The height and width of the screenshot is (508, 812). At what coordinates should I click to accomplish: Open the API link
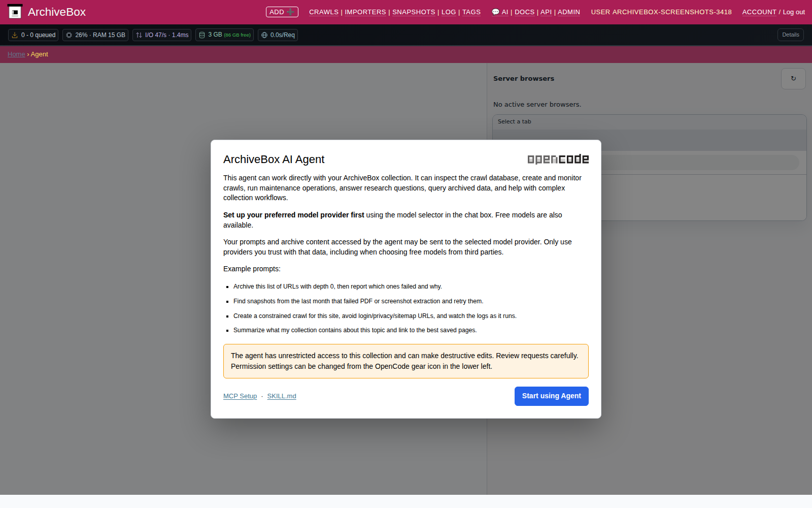pyautogui.click(x=546, y=12)
